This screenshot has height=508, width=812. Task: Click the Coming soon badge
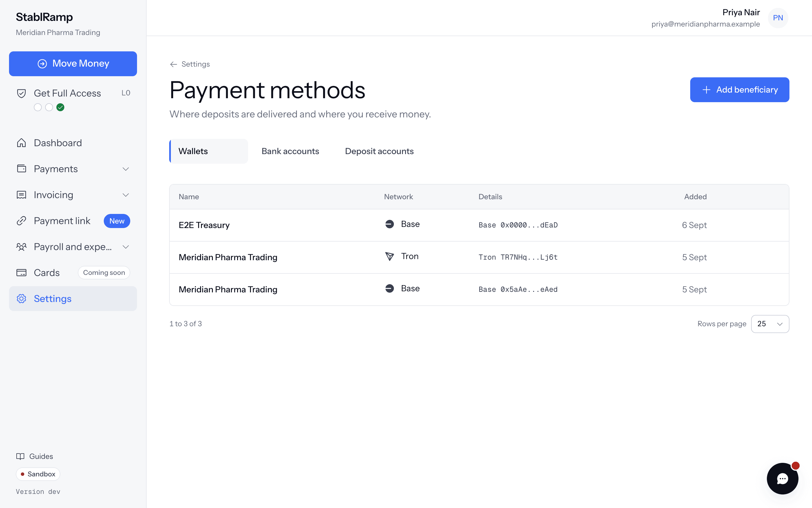104,273
